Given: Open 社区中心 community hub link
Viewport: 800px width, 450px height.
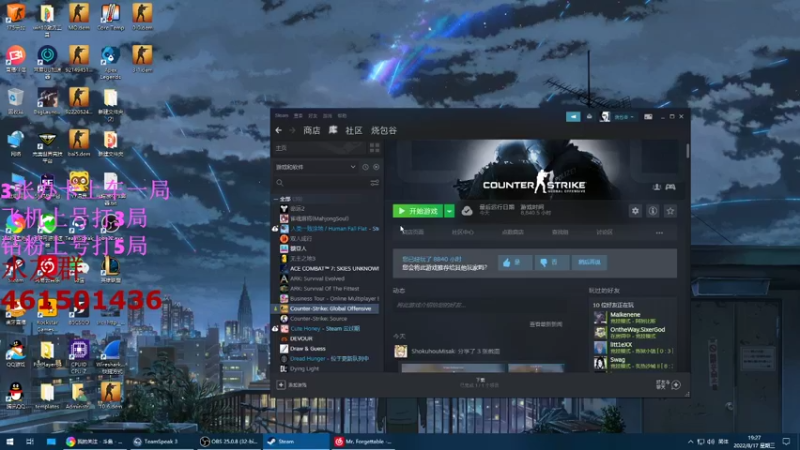Looking at the screenshot, I should pos(462,232).
